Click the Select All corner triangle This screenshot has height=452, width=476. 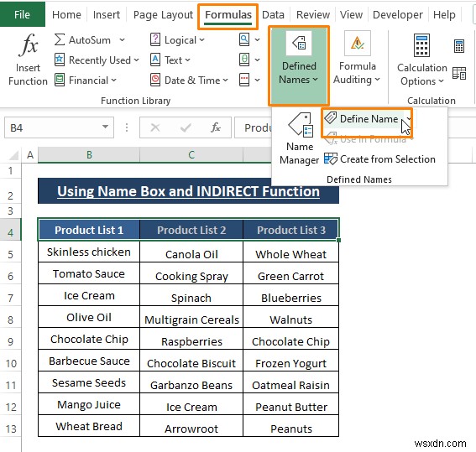pyautogui.click(x=14, y=155)
